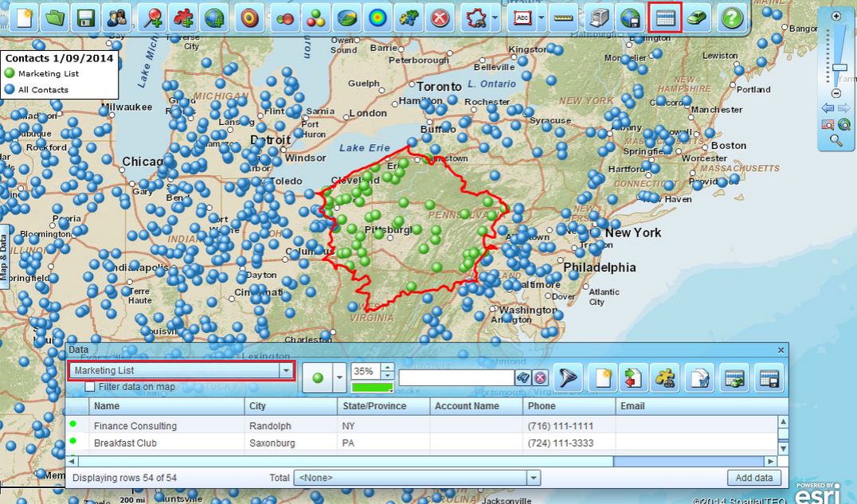The width and height of the screenshot is (857, 504).
Task: Click the green Help question mark icon
Action: [731, 18]
